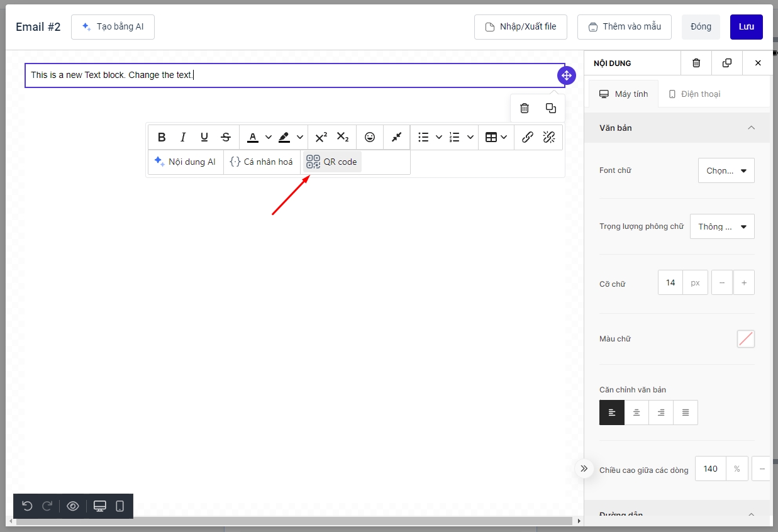Toggle the preview eye icon
778x532 pixels.
[73, 506]
